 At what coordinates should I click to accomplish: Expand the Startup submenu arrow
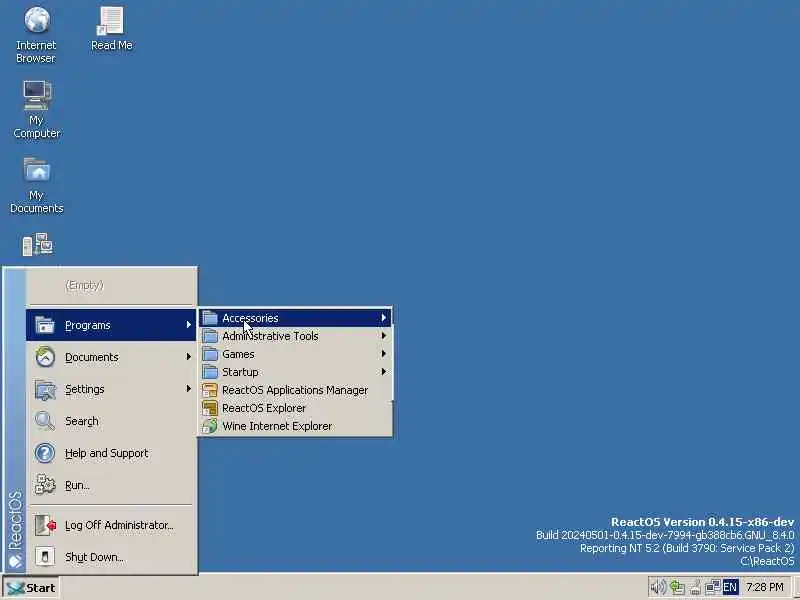click(x=384, y=371)
